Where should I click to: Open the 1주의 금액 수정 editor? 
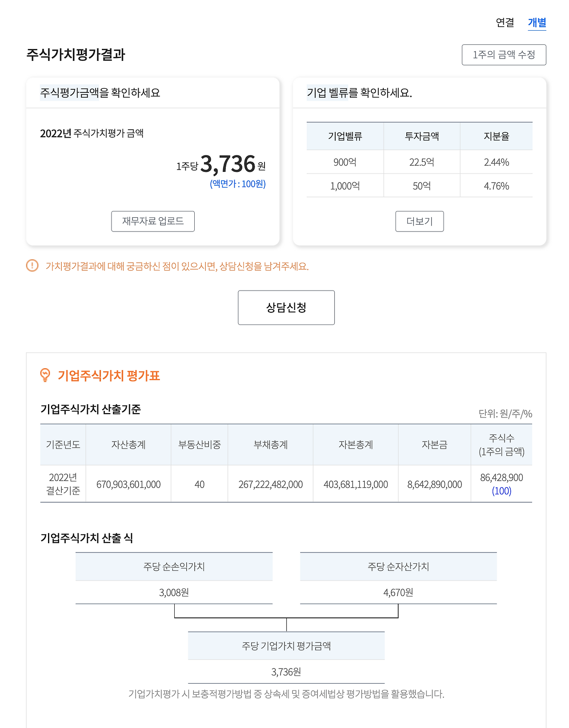point(505,55)
